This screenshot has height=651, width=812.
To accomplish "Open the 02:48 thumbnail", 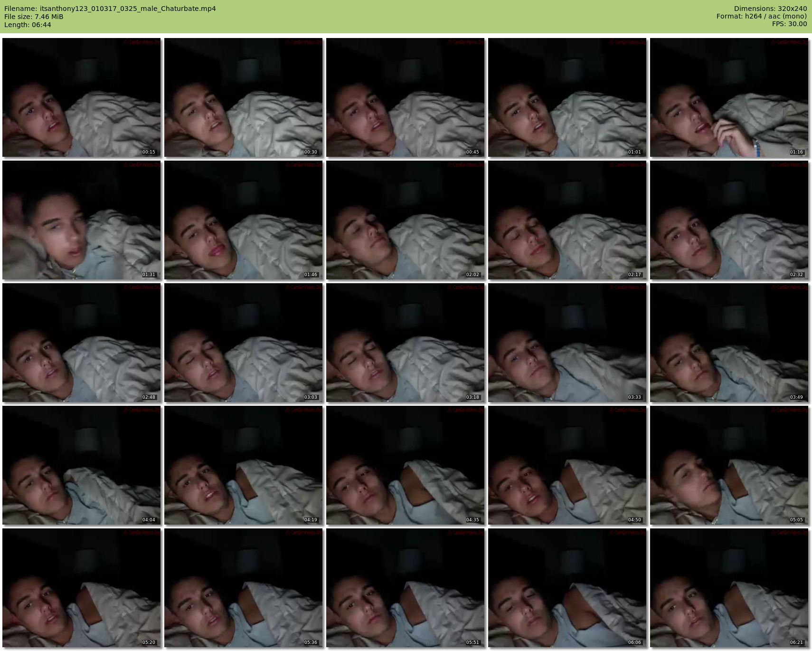I will click(81, 343).
